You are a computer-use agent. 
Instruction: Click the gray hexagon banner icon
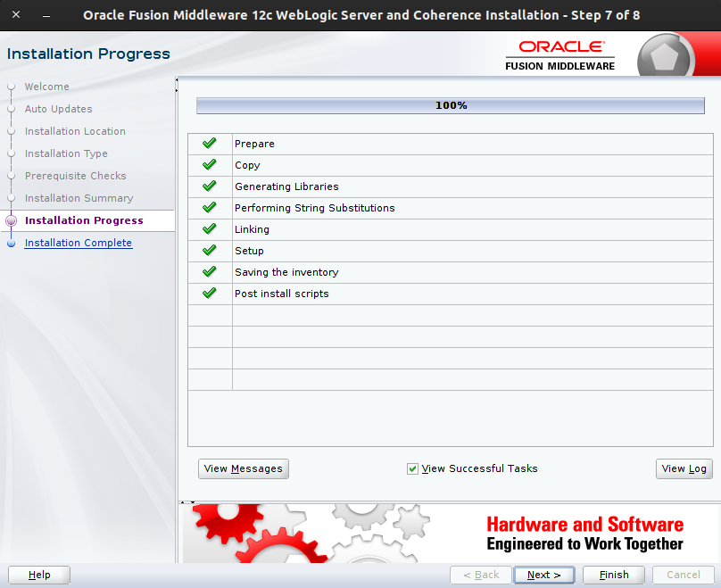pos(665,54)
